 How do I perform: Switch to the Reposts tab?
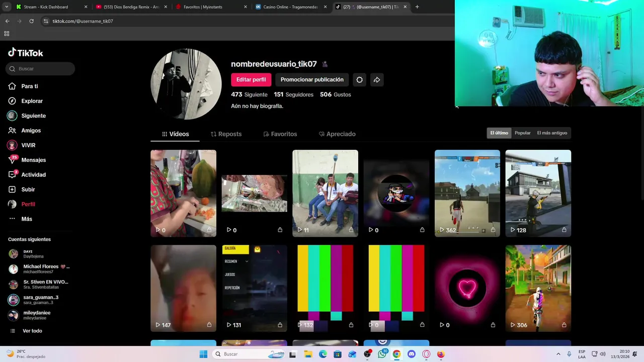tap(226, 134)
